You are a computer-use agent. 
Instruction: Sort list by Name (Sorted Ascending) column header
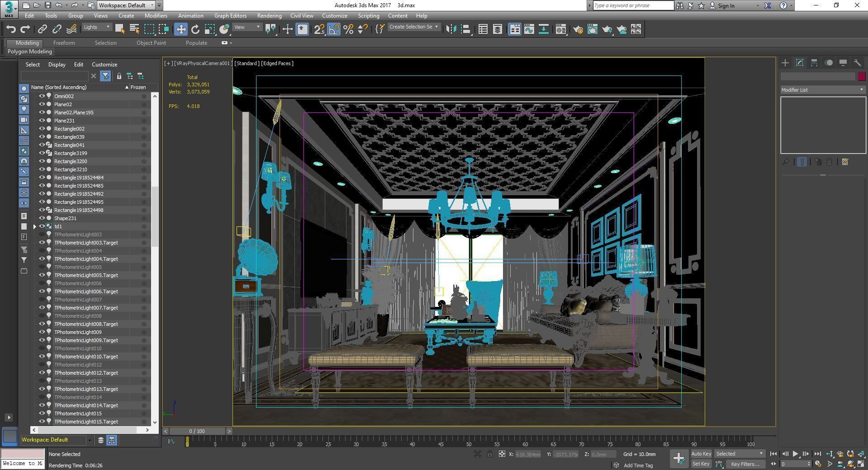pos(79,87)
